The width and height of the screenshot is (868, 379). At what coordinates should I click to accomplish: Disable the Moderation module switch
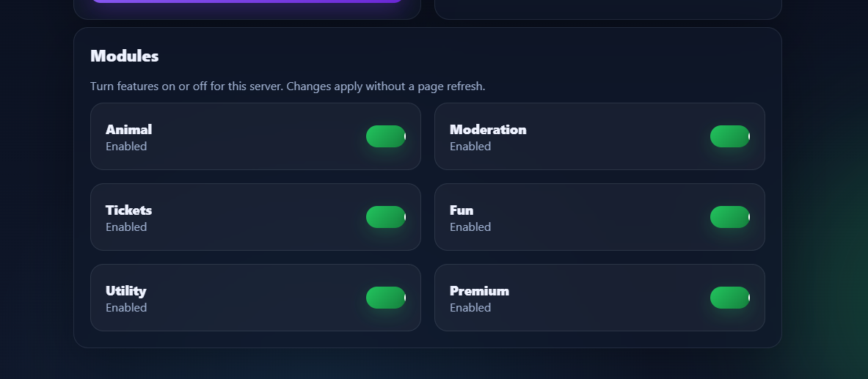coord(730,136)
